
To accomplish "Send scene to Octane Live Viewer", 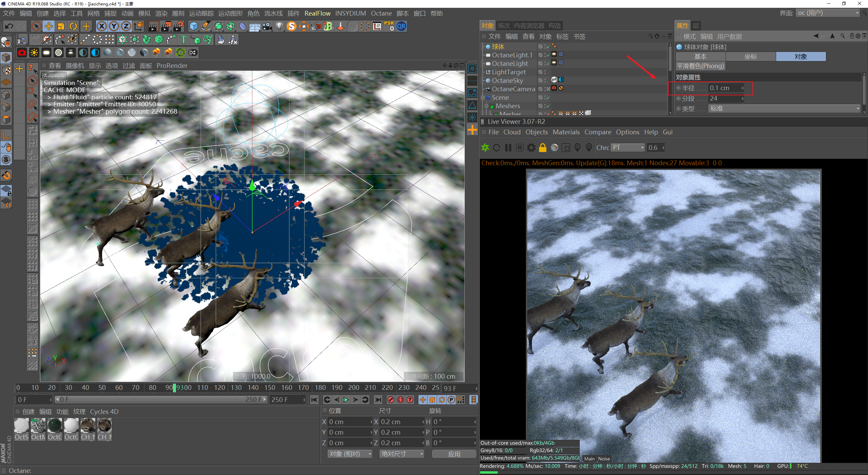I will point(485,148).
